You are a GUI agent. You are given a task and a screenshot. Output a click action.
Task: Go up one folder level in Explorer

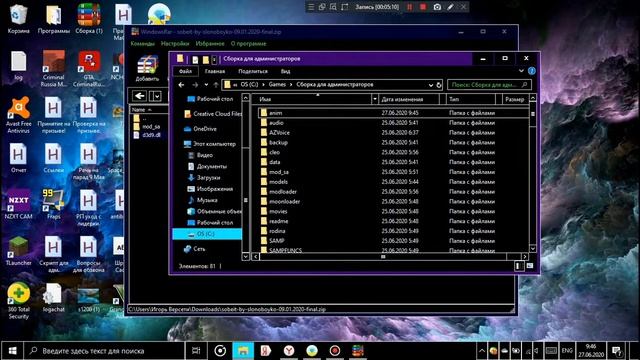(216, 85)
